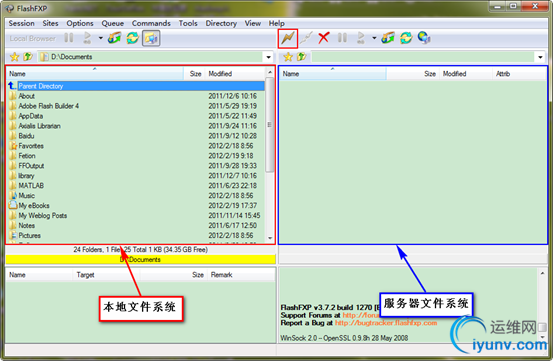Click the remote pane Change folder icon
553x361 pixels.
(388, 38)
